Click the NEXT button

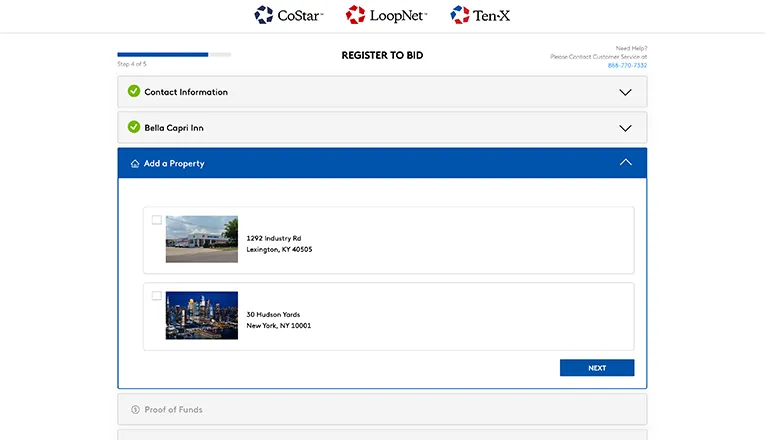597,368
